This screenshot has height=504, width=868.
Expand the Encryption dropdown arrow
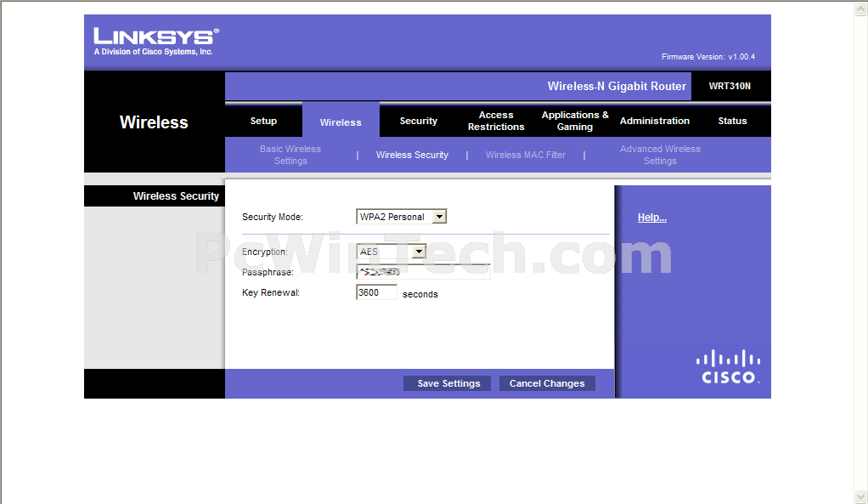pos(419,252)
